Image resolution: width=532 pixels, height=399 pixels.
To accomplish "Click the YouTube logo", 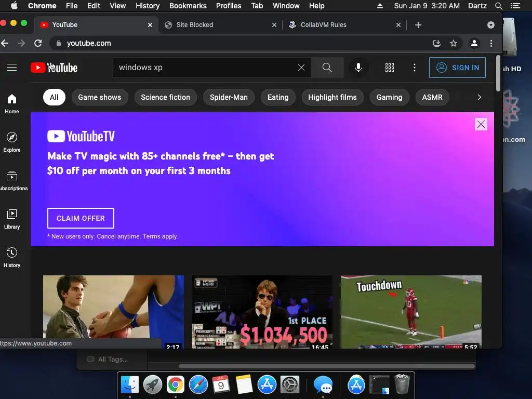I will pyautogui.click(x=54, y=68).
